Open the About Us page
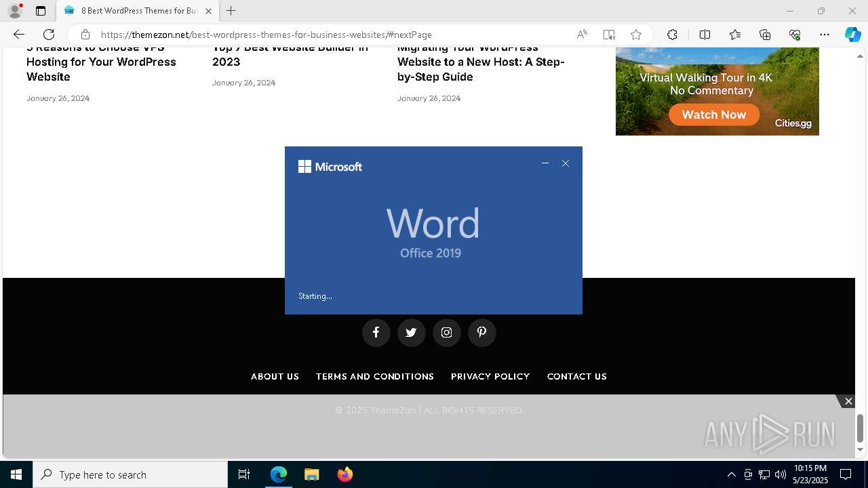The image size is (868, 488). (x=275, y=376)
